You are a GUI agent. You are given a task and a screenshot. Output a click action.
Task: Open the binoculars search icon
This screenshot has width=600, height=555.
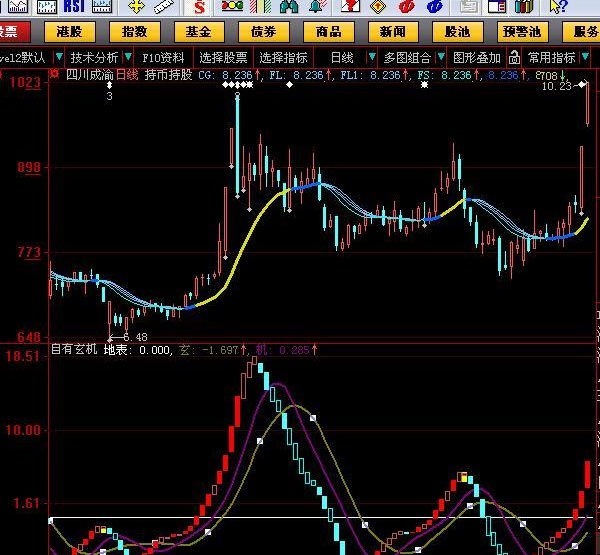pos(289,7)
